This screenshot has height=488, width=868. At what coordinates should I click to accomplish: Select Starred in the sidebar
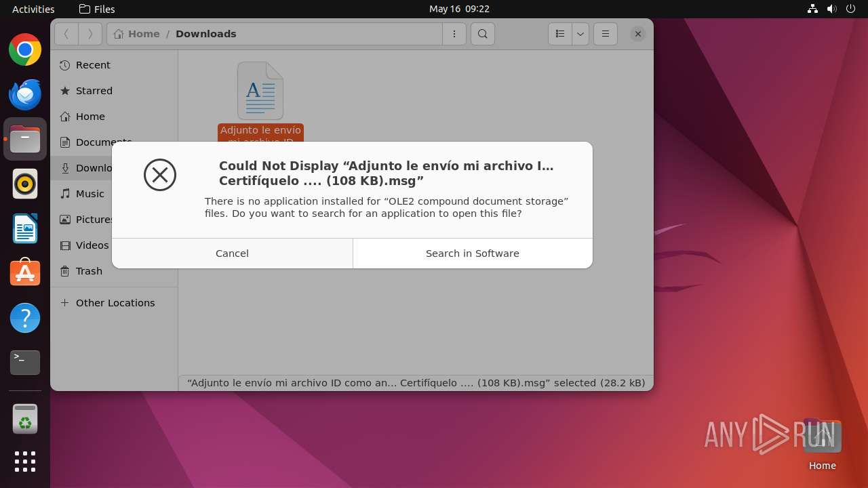point(114,91)
